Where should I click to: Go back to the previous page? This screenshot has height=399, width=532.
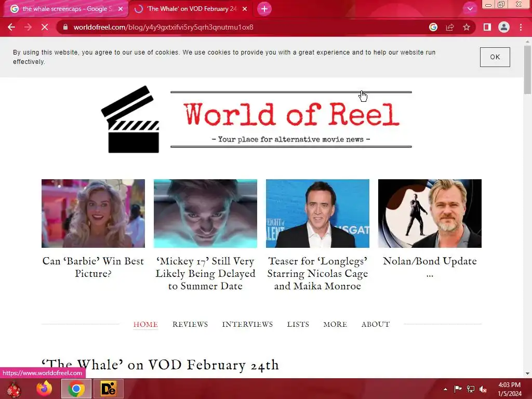[x=11, y=27]
